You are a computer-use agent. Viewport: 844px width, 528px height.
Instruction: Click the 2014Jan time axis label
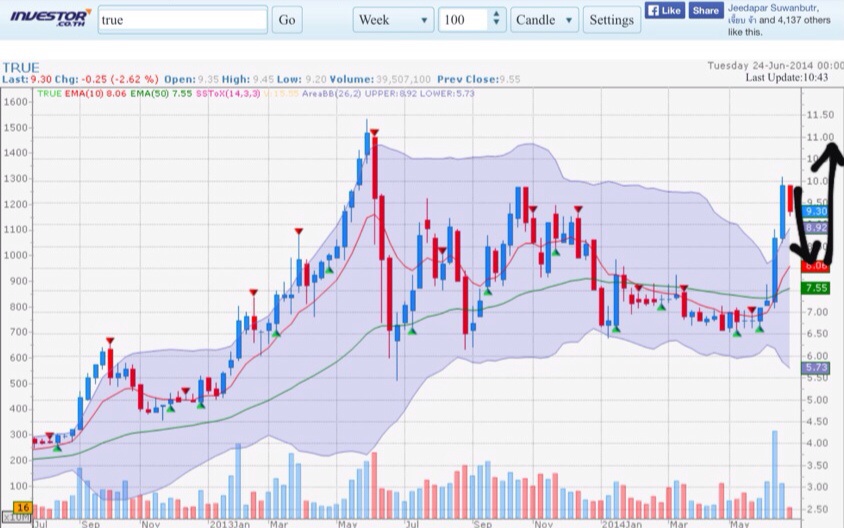point(621,524)
